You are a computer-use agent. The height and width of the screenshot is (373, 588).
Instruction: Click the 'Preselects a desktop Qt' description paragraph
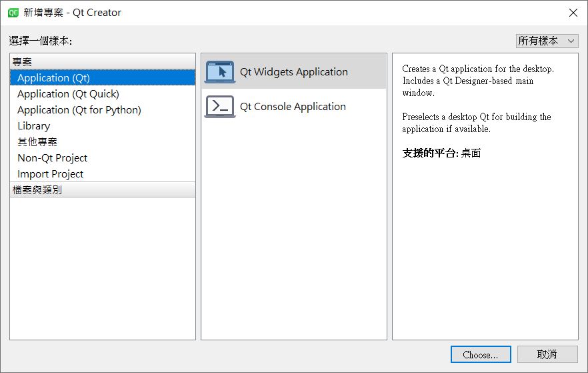point(476,123)
